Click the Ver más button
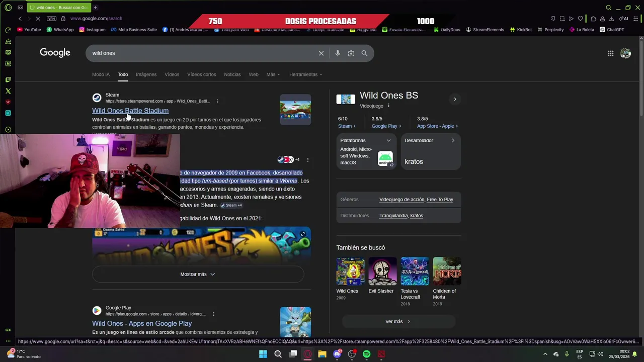This screenshot has width=644, height=362. pos(398,321)
